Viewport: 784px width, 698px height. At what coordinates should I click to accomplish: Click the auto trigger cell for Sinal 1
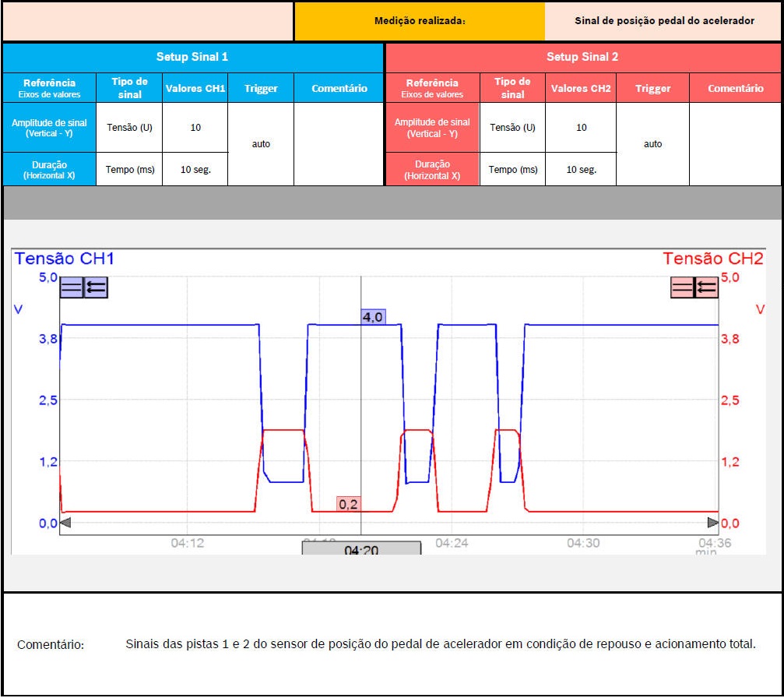(x=261, y=144)
